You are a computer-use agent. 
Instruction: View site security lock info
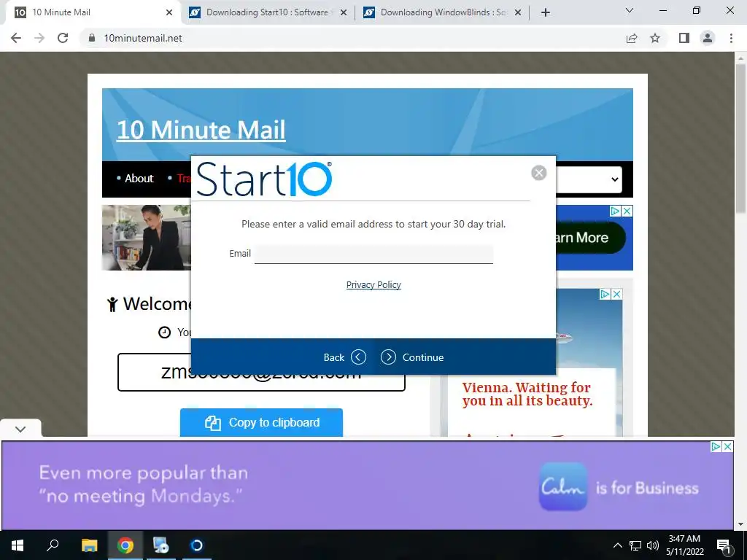(x=92, y=38)
